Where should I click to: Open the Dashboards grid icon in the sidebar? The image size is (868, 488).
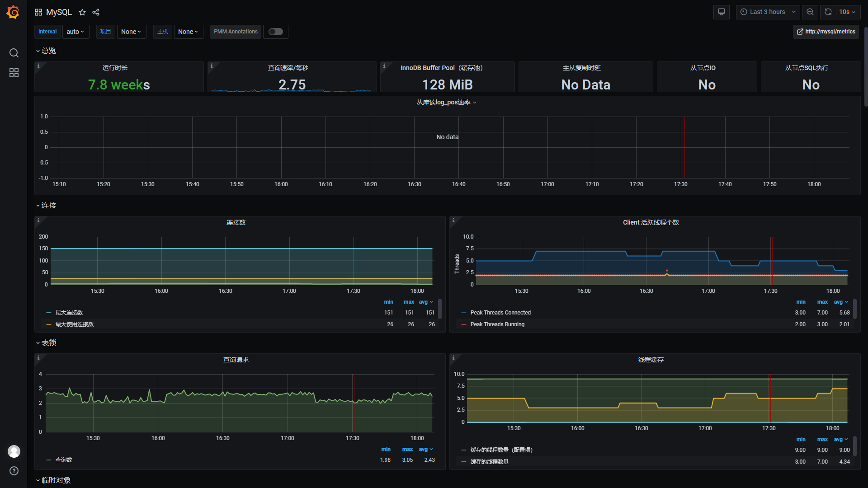click(x=14, y=73)
